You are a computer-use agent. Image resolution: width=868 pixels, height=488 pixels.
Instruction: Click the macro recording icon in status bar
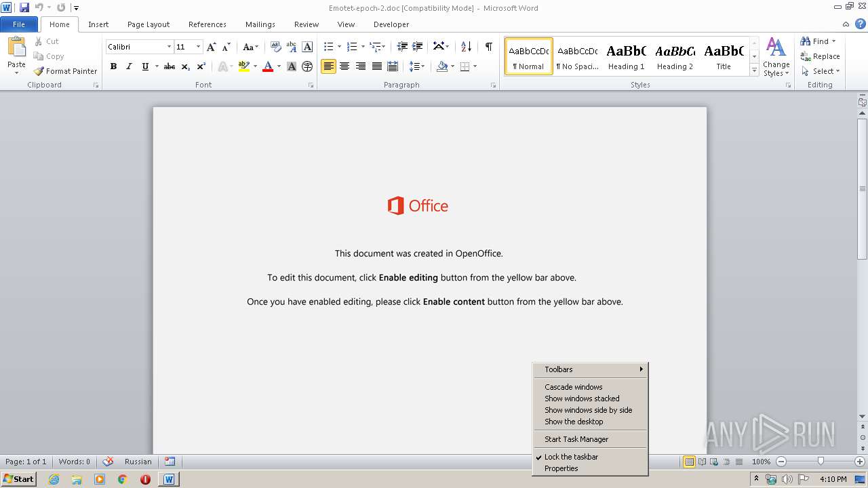pyautogui.click(x=170, y=462)
